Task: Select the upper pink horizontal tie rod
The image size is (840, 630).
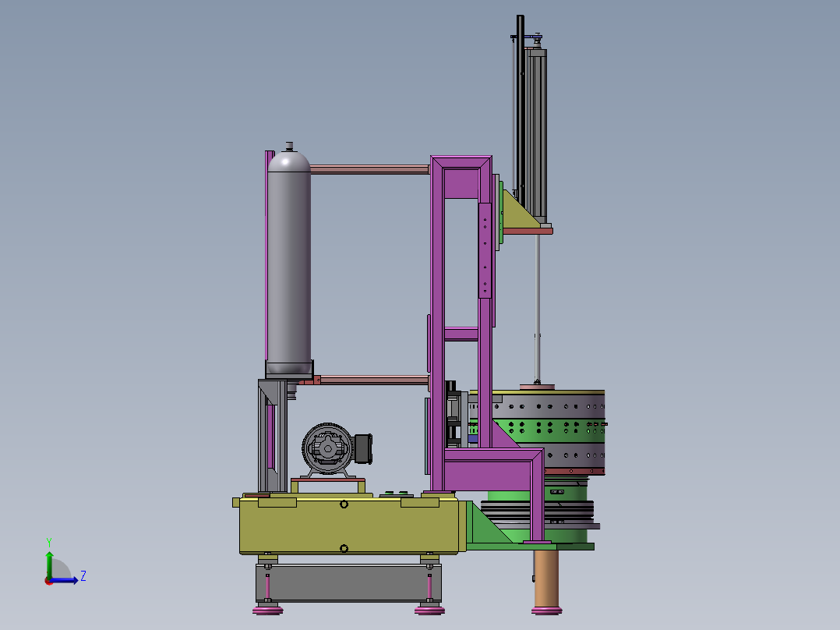Action: [x=369, y=169]
